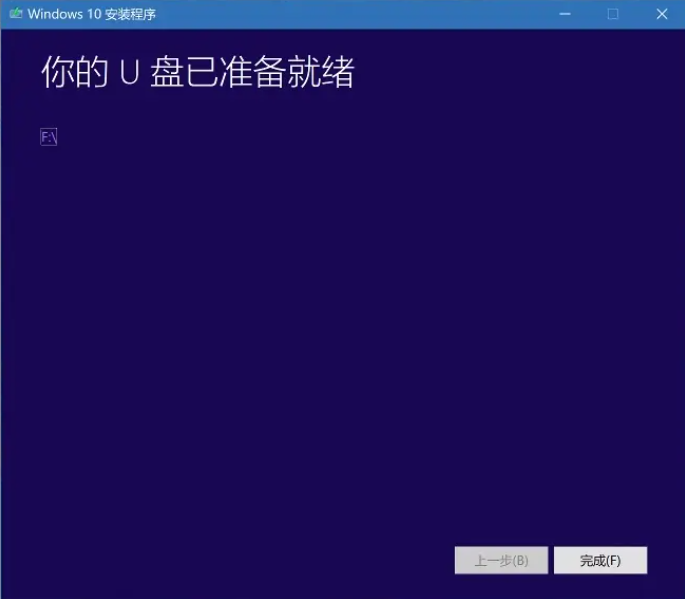
Task: Click the minimize dash in title bar
Action: click(x=565, y=14)
